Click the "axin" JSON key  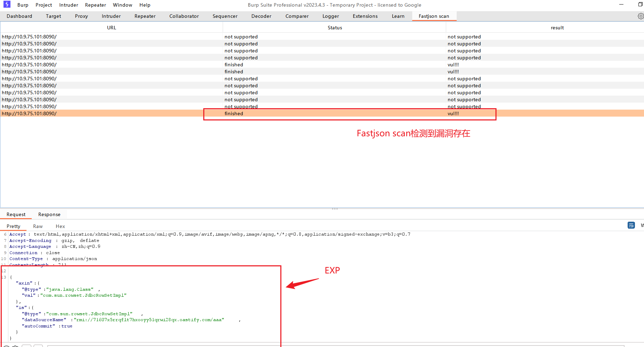coord(24,283)
